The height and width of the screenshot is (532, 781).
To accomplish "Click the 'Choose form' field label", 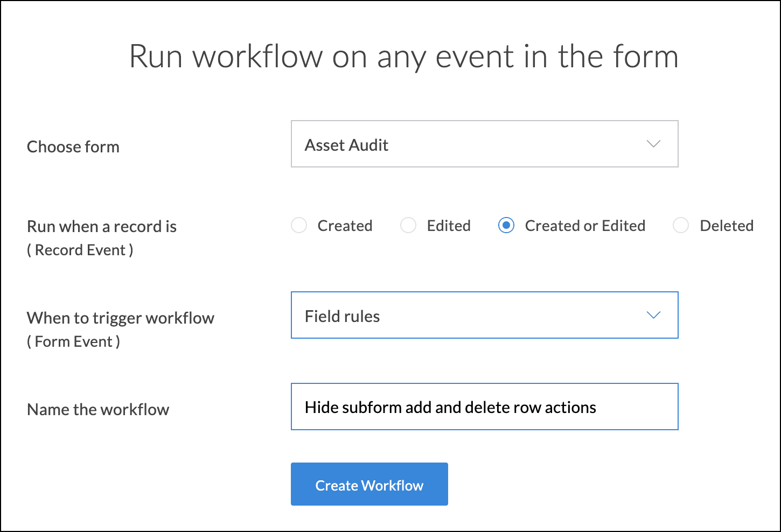I will coord(73,146).
